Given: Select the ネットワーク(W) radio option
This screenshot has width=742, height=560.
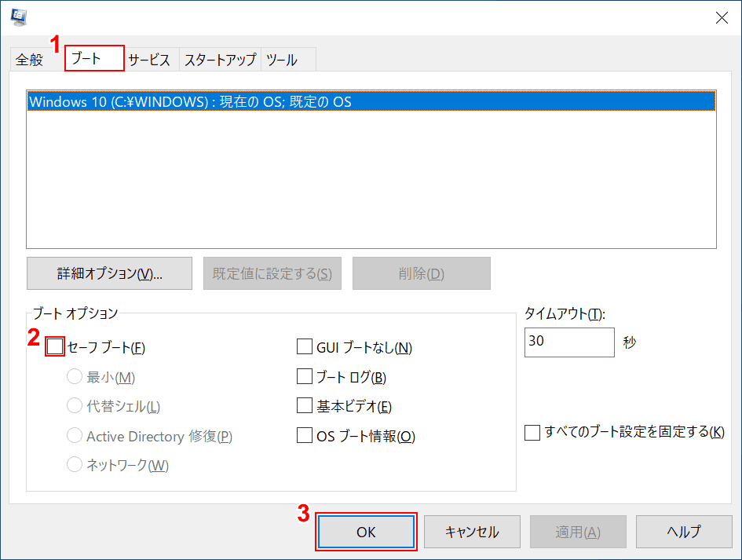Looking at the screenshot, I should tap(75, 464).
